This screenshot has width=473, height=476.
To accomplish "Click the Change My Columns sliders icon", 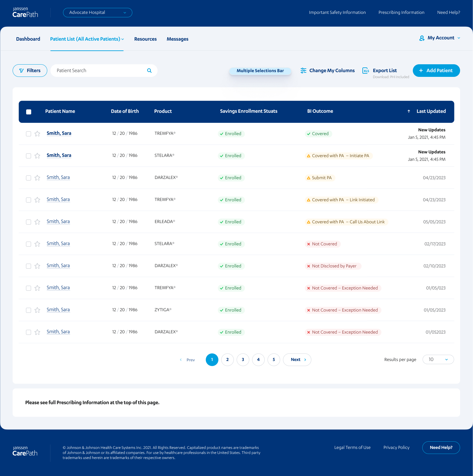I will coord(303,71).
